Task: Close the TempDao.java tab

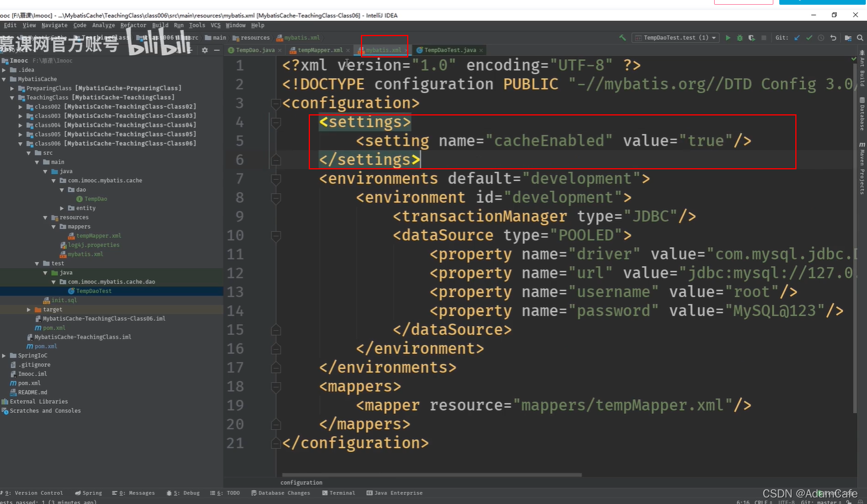Action: [x=280, y=50]
